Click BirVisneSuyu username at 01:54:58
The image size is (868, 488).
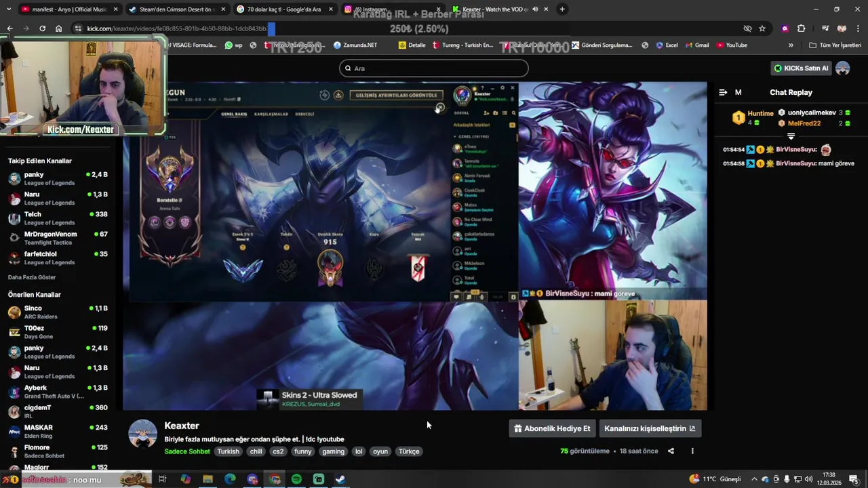click(x=796, y=163)
